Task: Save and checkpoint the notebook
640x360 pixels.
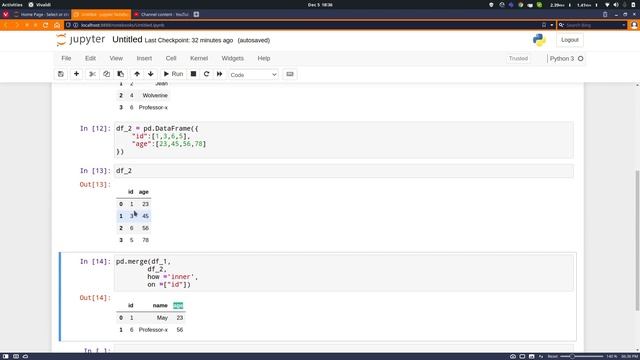Action: point(61,74)
